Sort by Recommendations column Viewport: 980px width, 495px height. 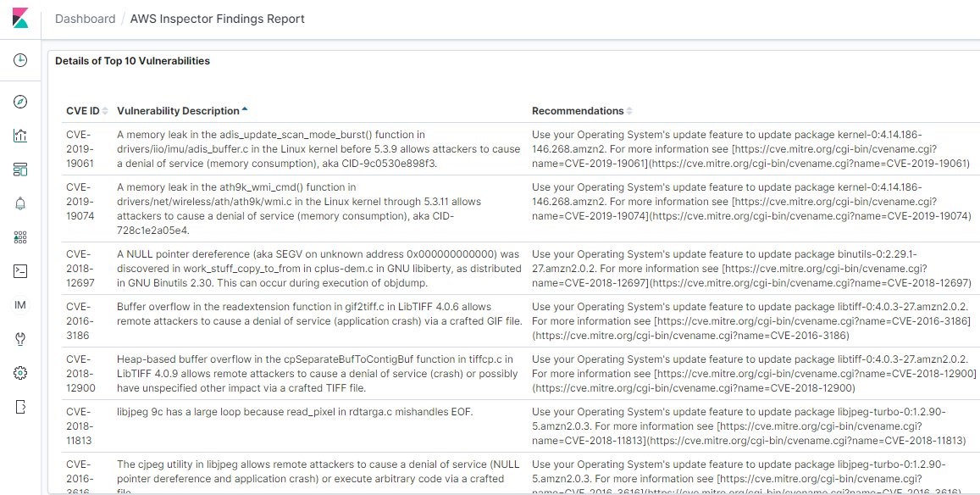[x=582, y=111]
